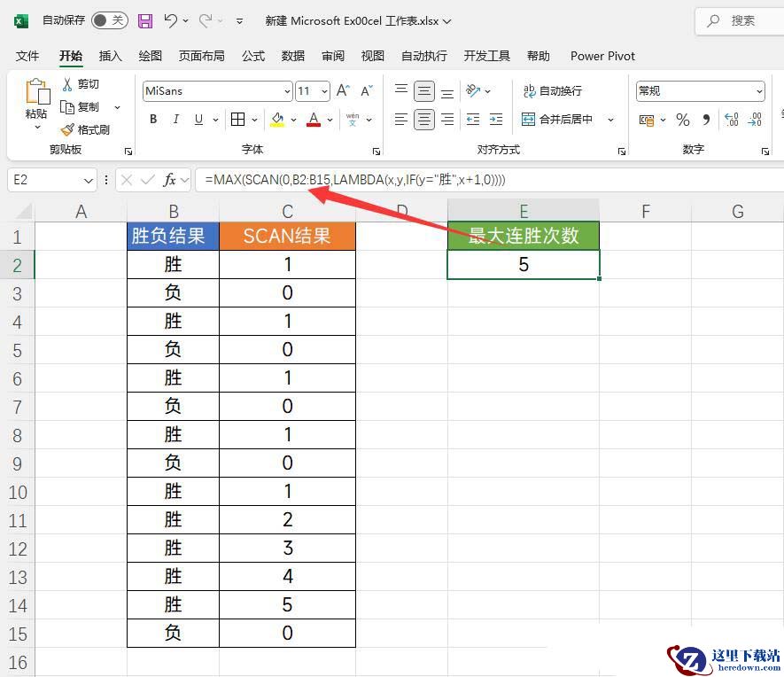Open Quick Access Toolbar customize arrow
The image size is (784, 677).
coord(239,21)
